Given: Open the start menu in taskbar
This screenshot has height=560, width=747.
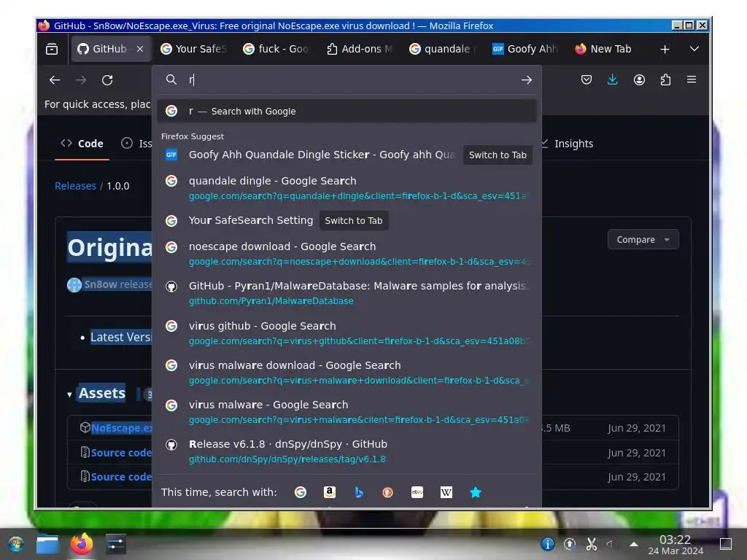Looking at the screenshot, I should (16, 544).
